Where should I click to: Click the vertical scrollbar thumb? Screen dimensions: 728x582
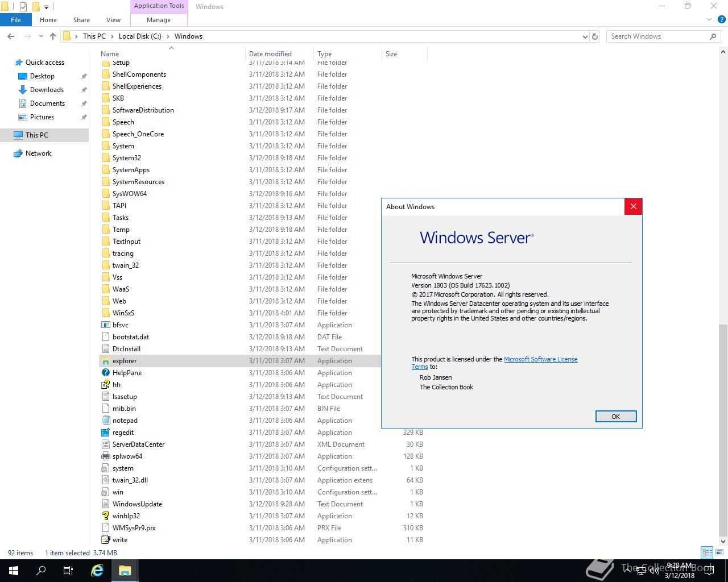723,431
